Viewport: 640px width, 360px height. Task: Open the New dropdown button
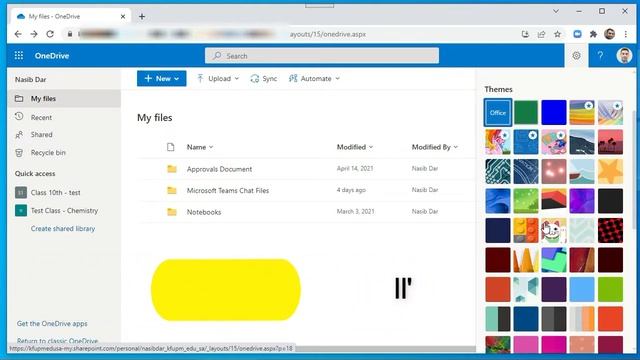coord(162,78)
